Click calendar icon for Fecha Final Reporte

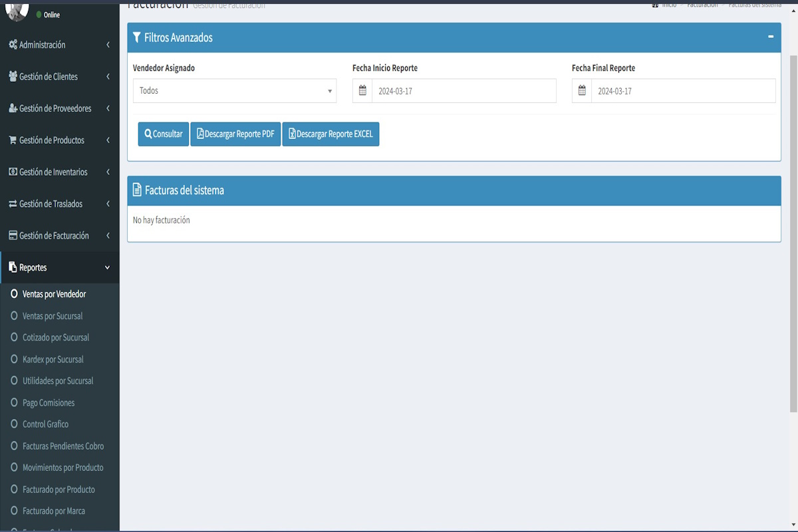click(582, 91)
